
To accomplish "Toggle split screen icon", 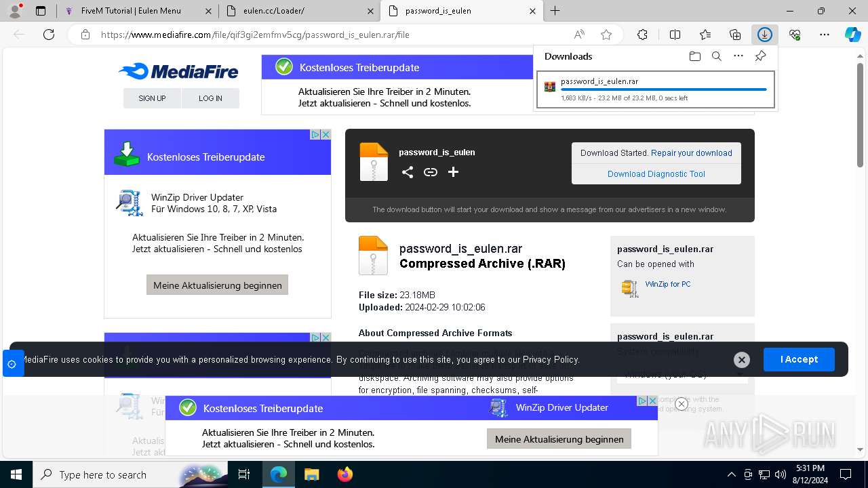I will (675, 35).
